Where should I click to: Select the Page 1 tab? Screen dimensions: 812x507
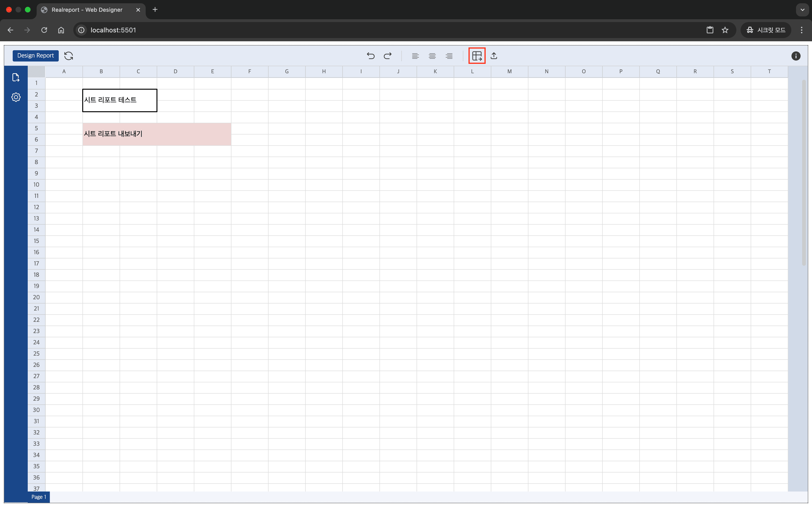pos(38,497)
